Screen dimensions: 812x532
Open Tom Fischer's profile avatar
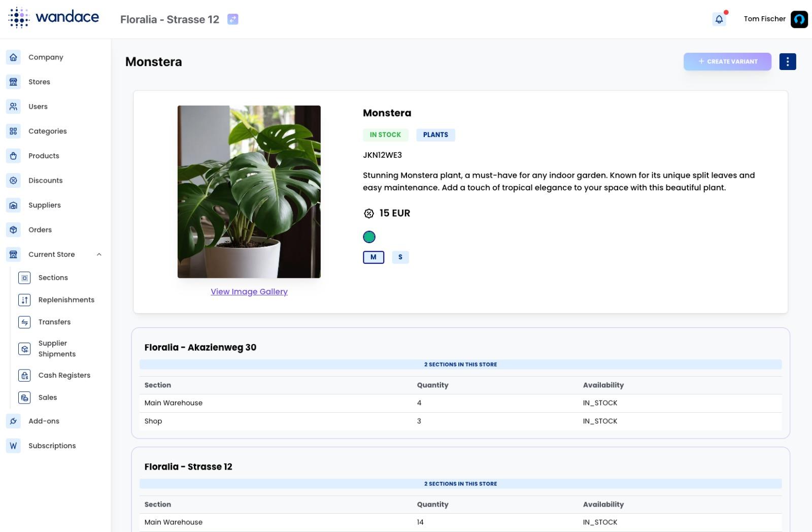coord(799,19)
